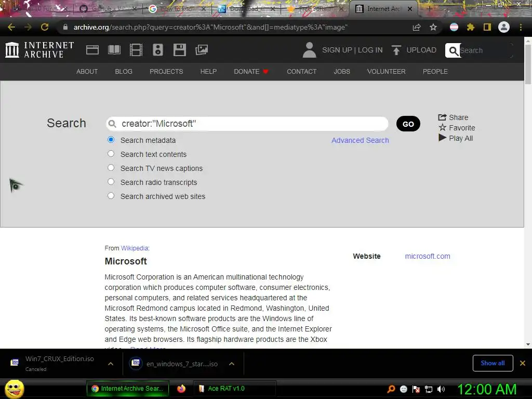Open the Advanced Search link
Viewport: 532px width, 399px height.
tap(360, 140)
